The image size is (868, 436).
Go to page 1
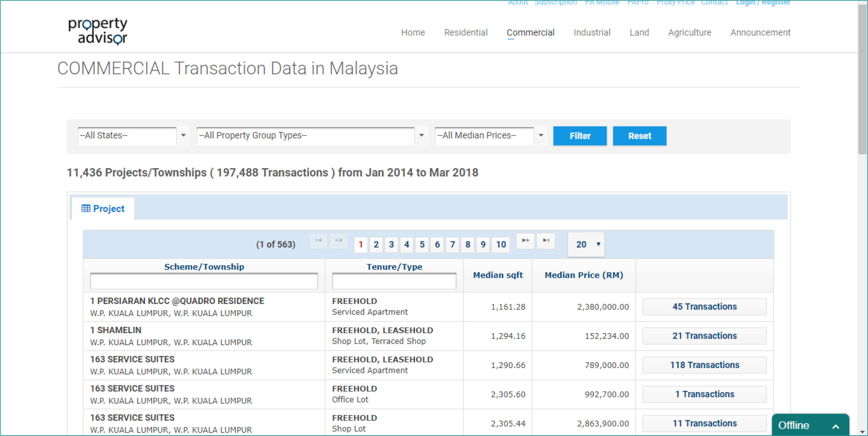coord(361,245)
